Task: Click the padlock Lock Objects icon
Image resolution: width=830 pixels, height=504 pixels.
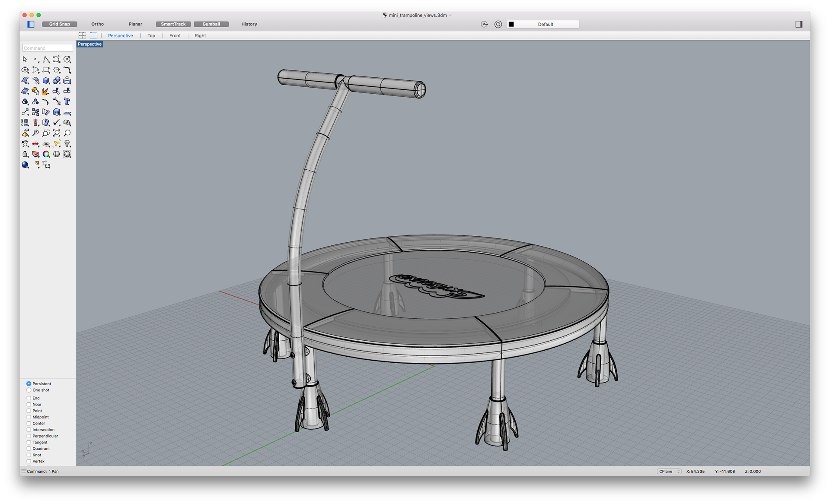Action: point(25,154)
